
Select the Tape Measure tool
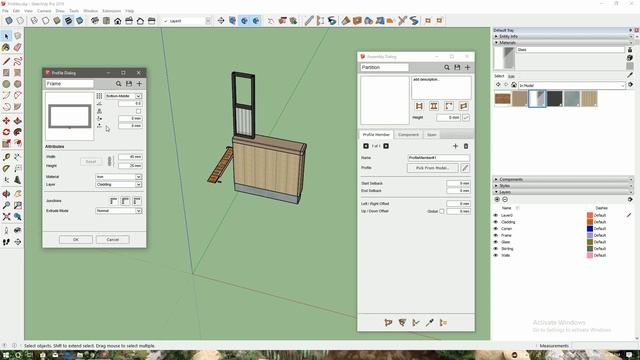[6, 157]
